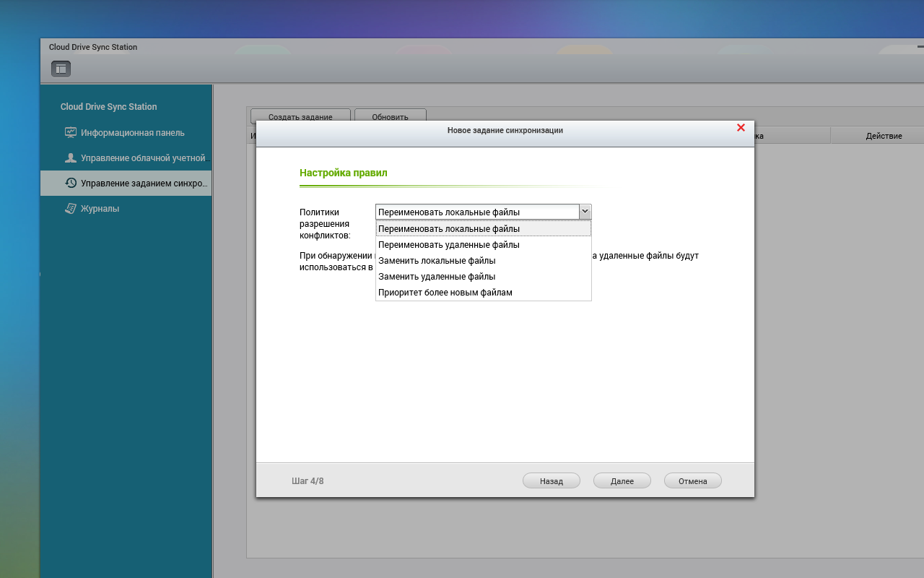Open Управление облачной учетной sidebar item
This screenshot has width=924, height=578.
coord(126,158)
